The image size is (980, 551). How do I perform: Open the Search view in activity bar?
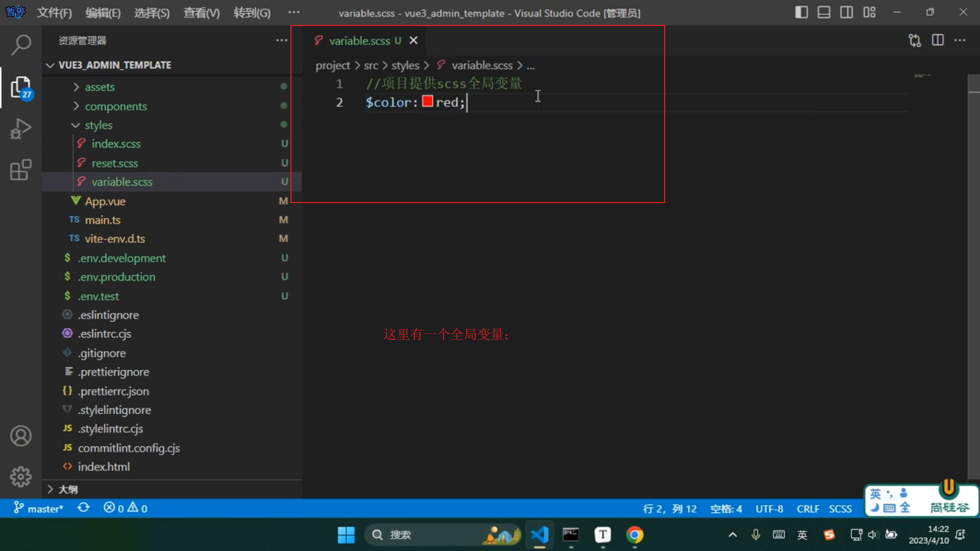[x=21, y=45]
